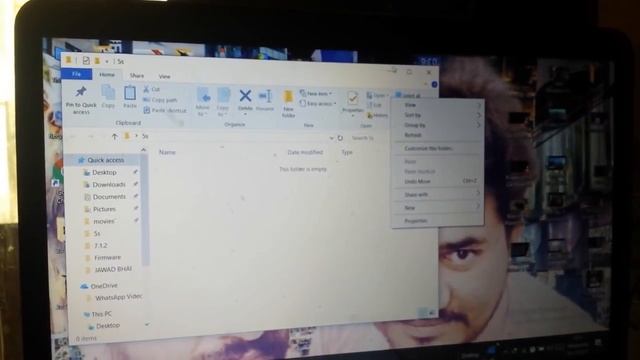The width and height of the screenshot is (640, 360).
Task: Click the Copy to icon
Action: [x=223, y=96]
